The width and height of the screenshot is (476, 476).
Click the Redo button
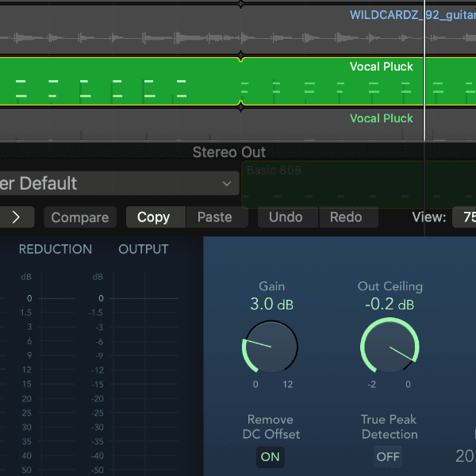pyautogui.click(x=346, y=217)
